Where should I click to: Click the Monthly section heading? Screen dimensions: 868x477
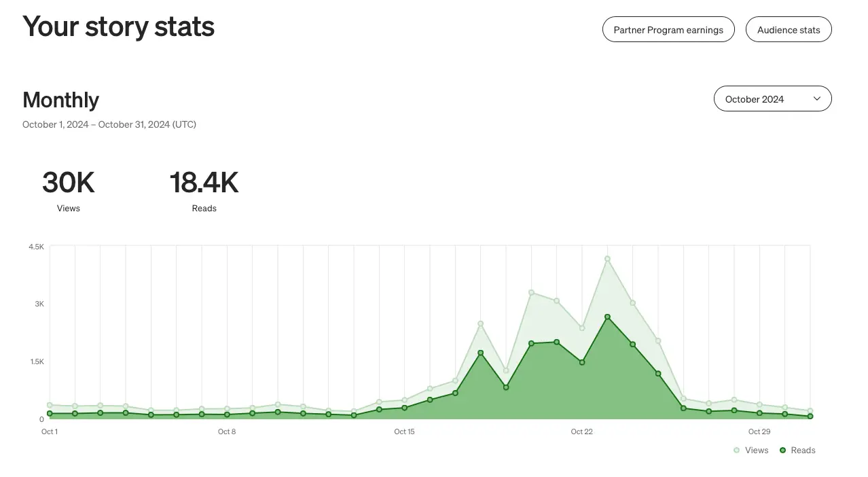pos(61,100)
